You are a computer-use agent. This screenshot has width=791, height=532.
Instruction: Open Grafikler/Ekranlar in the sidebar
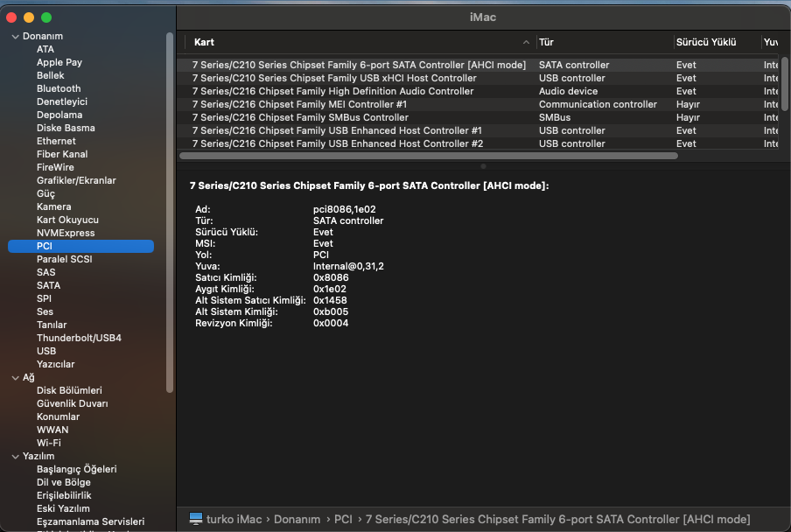pos(76,180)
